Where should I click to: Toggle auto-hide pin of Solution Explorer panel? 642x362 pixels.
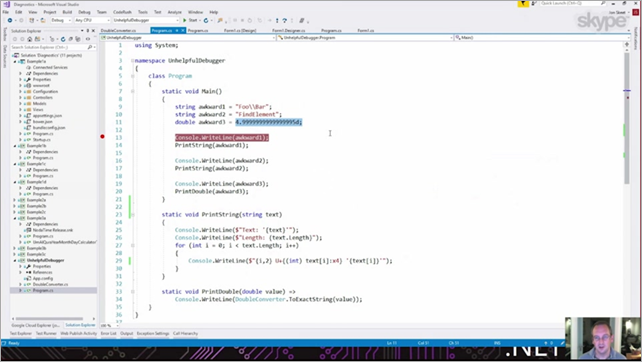[88, 31]
